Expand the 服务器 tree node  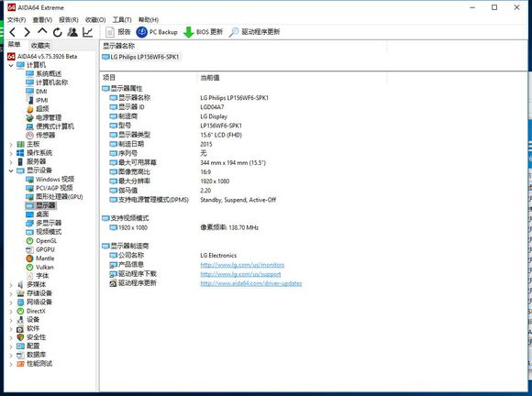point(11,162)
